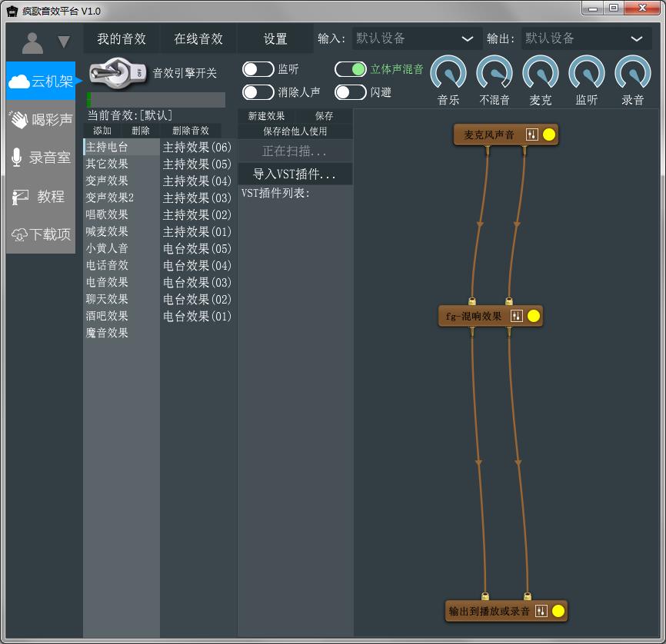Open the 设置 settings tab
Image resolution: width=666 pixels, height=644 pixels.
275,38
